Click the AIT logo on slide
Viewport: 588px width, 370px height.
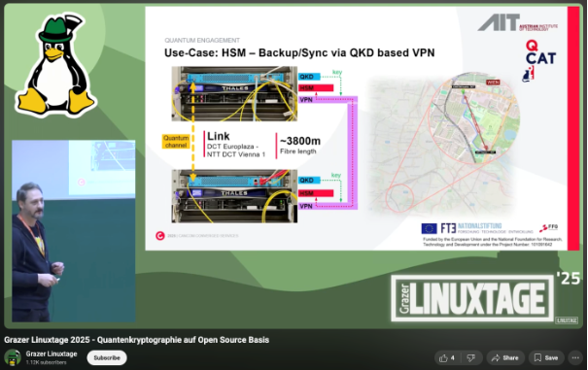pyautogui.click(x=517, y=22)
